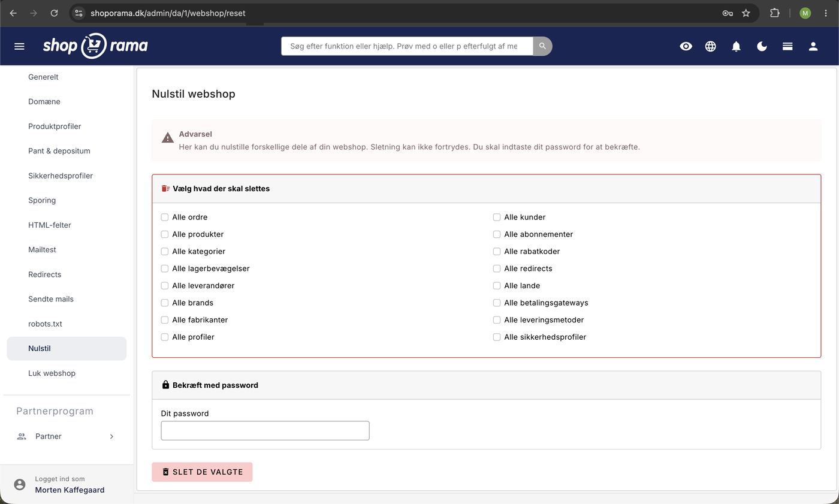Select the Alle leverandører checkbox

(165, 285)
